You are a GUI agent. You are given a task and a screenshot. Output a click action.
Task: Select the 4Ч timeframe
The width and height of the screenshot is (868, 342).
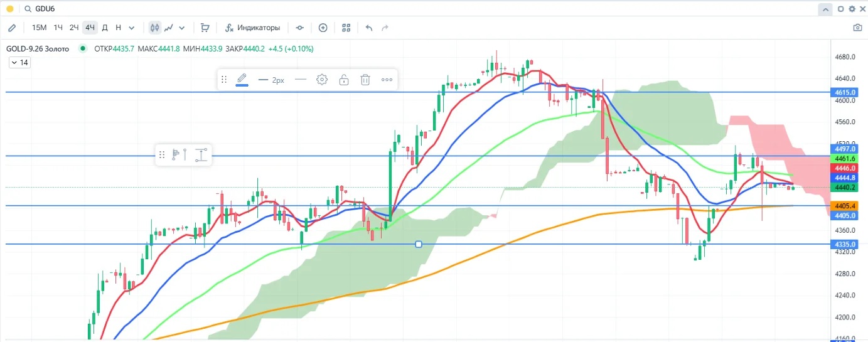pyautogui.click(x=90, y=28)
